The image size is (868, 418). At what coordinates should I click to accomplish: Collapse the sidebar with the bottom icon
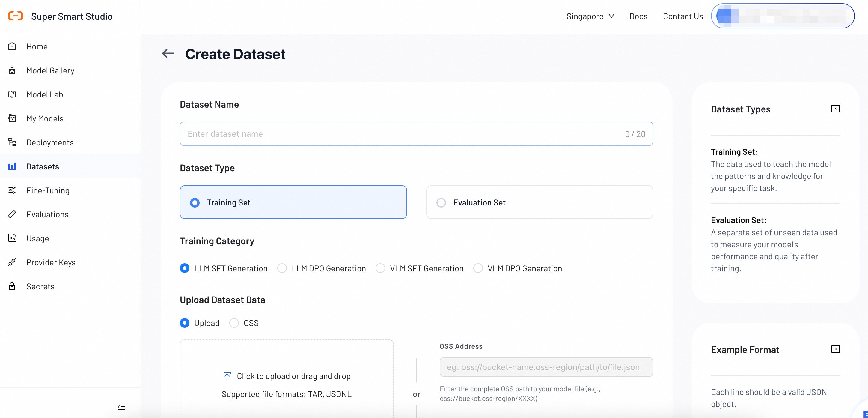click(x=122, y=407)
